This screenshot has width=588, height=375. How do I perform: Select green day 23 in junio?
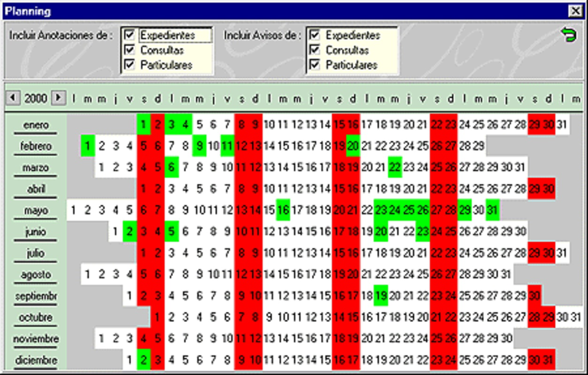point(423,232)
